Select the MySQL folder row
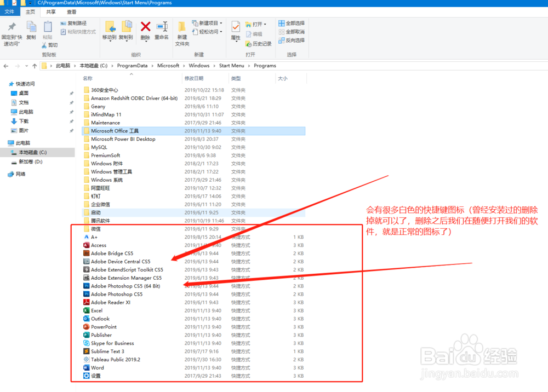548x392 pixels. pyautogui.click(x=193, y=147)
